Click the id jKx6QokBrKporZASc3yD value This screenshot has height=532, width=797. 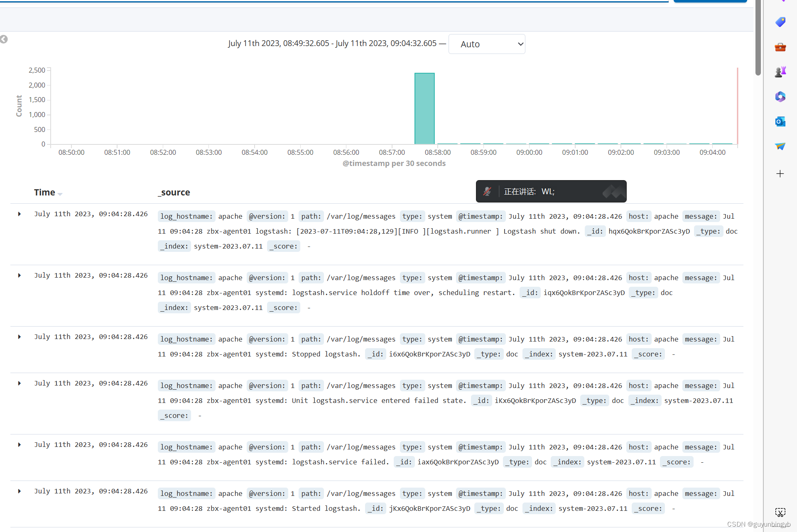[x=429, y=509]
